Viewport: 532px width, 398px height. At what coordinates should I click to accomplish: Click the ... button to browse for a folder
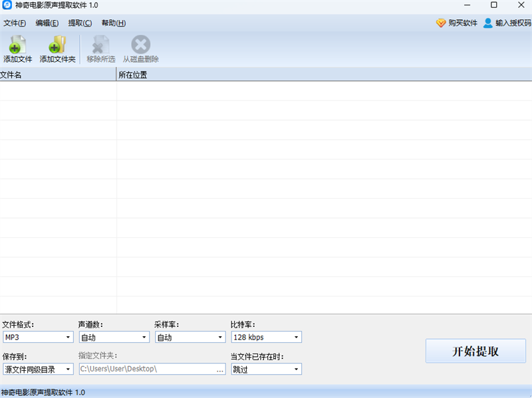click(220, 369)
